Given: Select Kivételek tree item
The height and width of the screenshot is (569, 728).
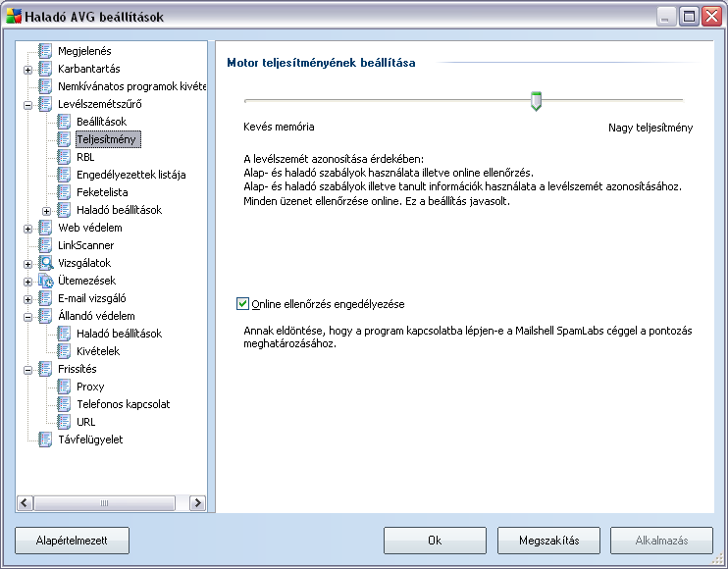Looking at the screenshot, I should tap(98, 351).
